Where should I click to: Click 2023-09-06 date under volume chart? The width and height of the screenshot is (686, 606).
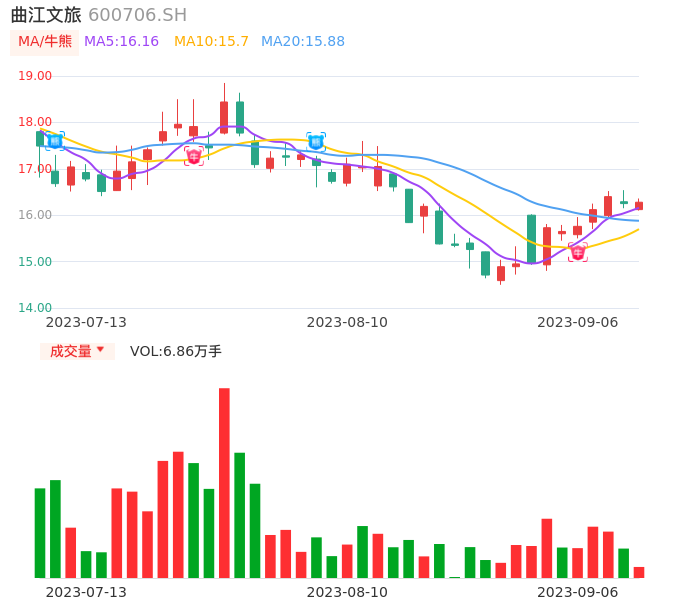(578, 592)
